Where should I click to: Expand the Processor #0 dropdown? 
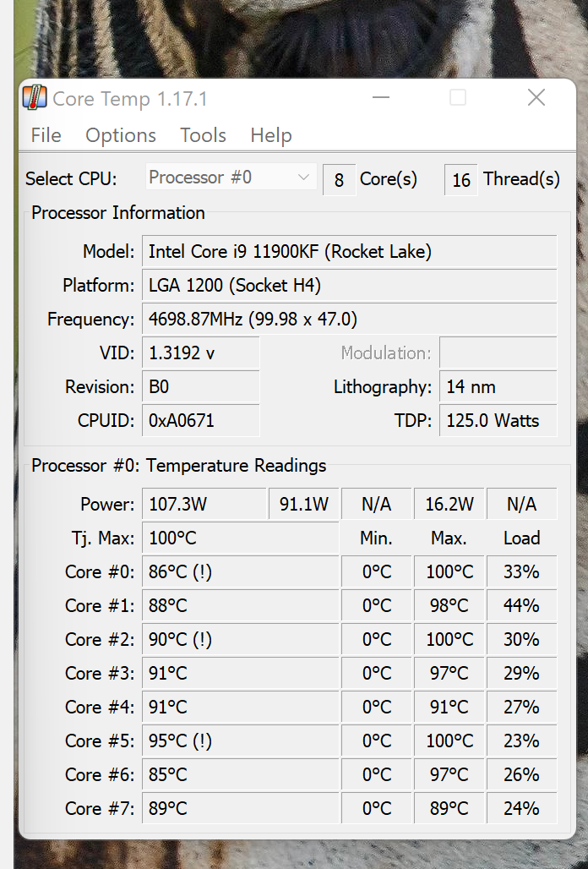coord(231,178)
